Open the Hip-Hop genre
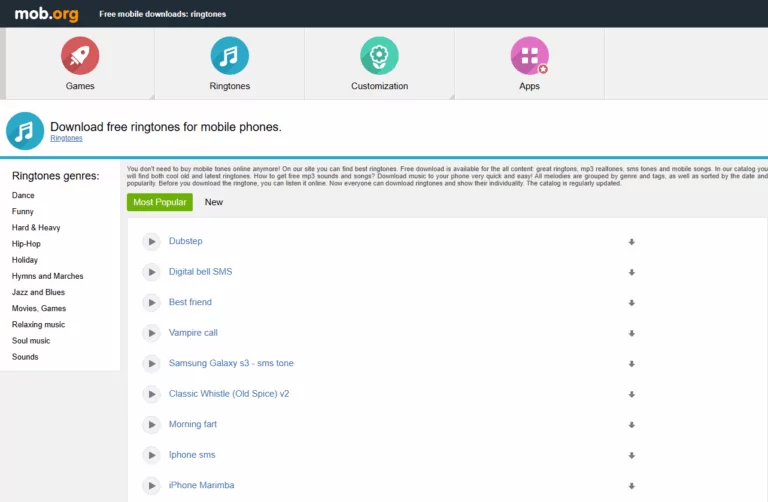This screenshot has height=502, width=768. pyautogui.click(x=26, y=244)
